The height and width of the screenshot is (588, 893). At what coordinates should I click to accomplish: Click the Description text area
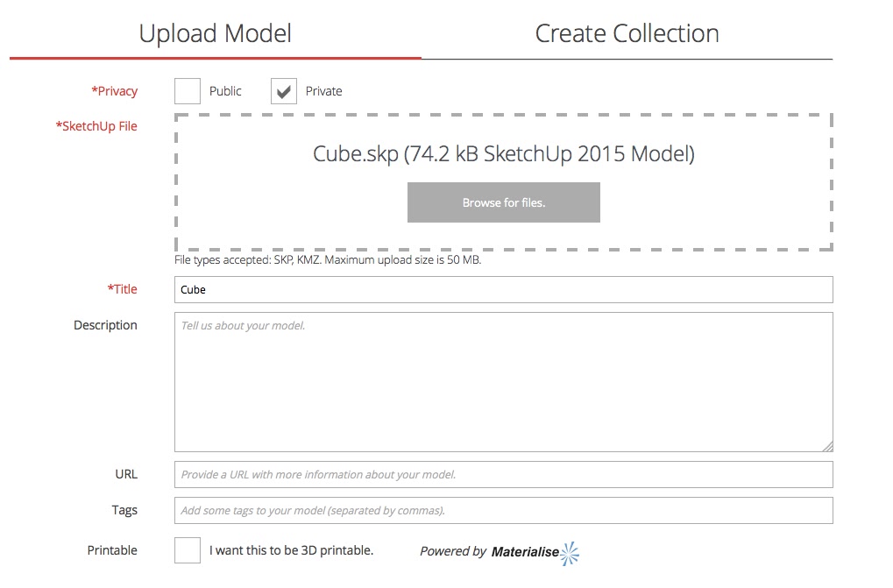pos(504,381)
